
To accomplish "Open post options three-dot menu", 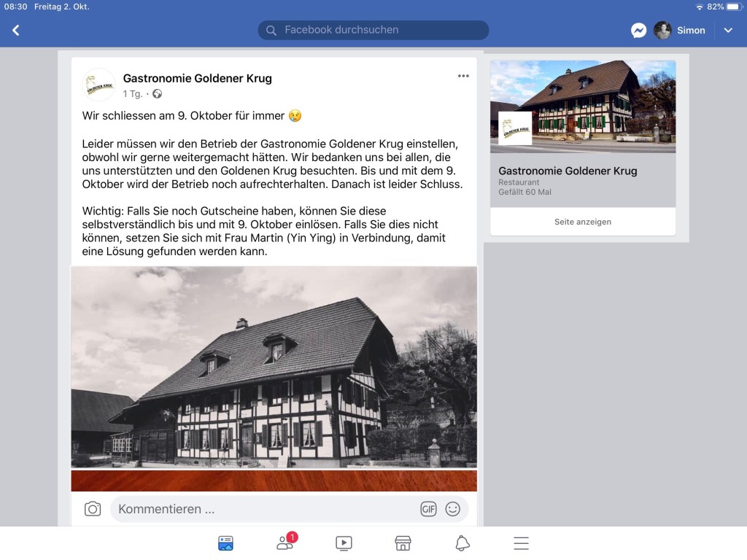I will click(x=463, y=76).
